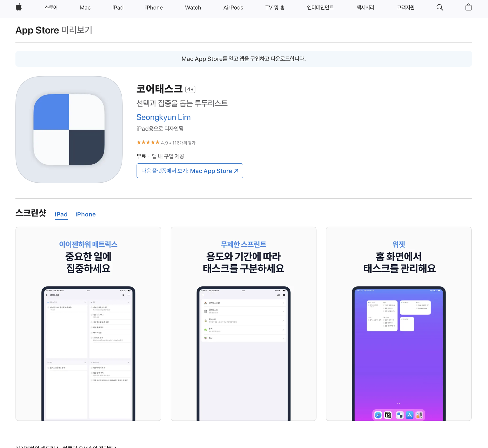The image size is (488, 448).
Task: Select the iPhone screenshots tab
Action: pos(86,214)
